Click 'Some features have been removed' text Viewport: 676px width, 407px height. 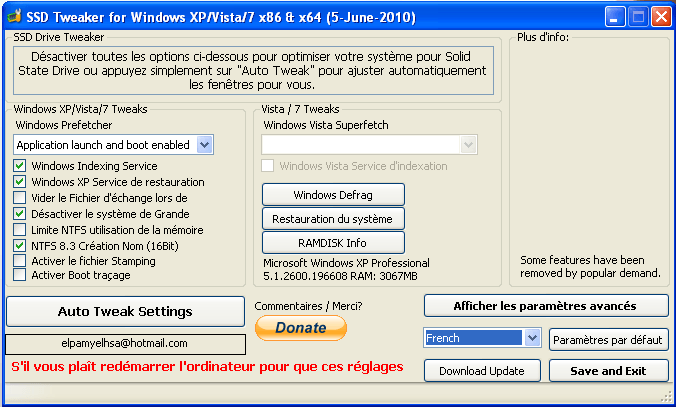click(590, 266)
